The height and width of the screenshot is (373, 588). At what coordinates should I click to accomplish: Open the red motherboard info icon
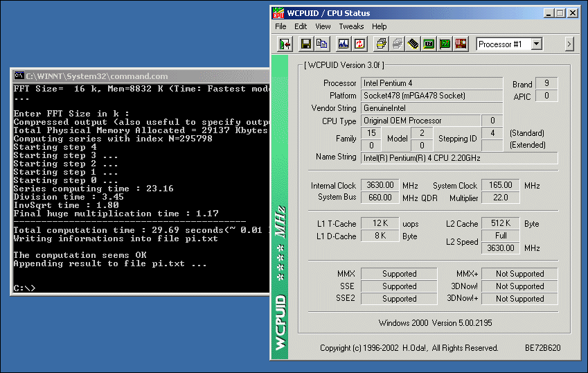(x=461, y=44)
